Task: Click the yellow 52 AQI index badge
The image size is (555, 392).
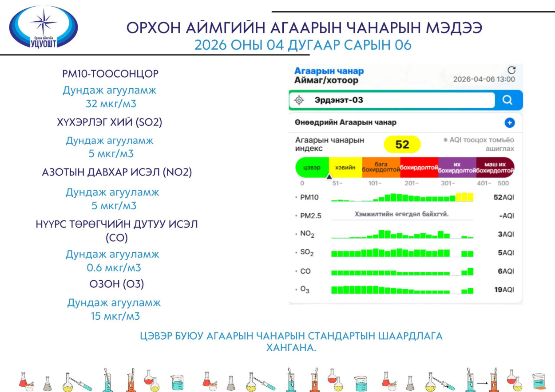Action: (x=402, y=145)
